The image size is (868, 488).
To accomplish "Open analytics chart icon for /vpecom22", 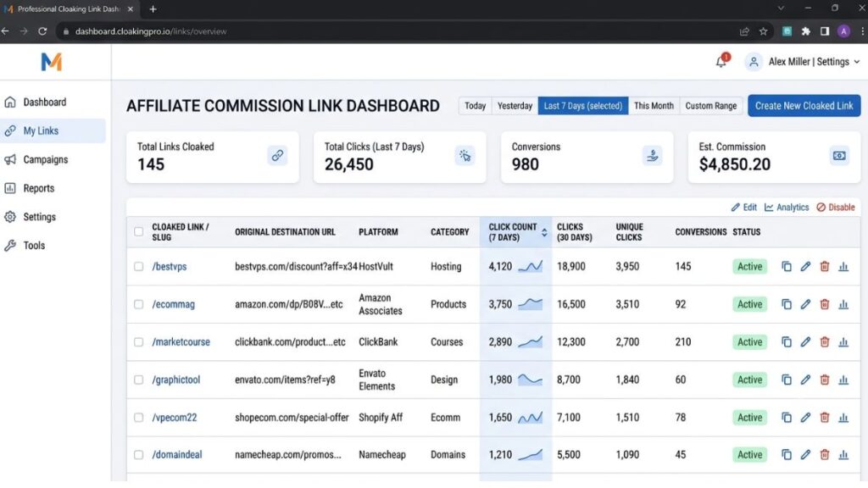I will (843, 418).
